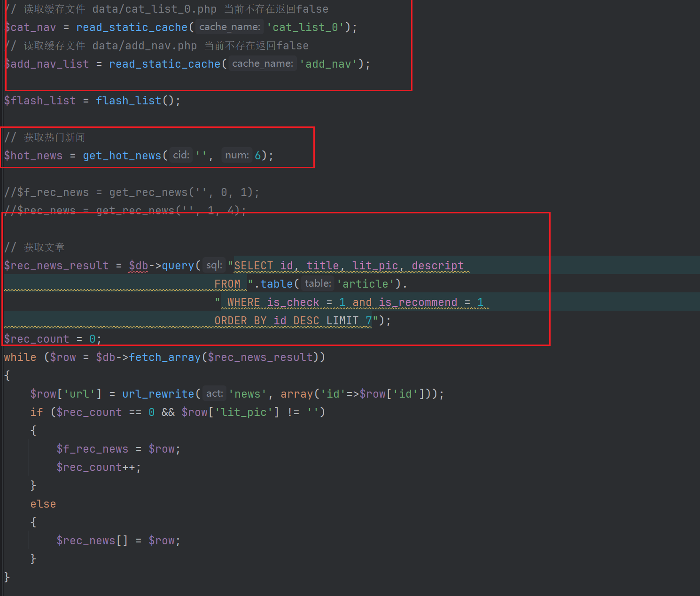Click the url_rewrite function name
Screen dimensions: 700x596
(158, 394)
